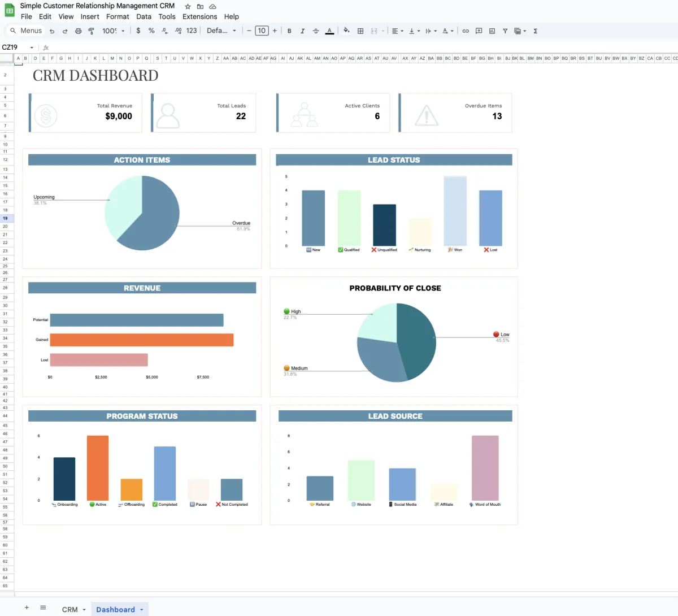
Task: Increase font size with plus button
Action: 275,31
